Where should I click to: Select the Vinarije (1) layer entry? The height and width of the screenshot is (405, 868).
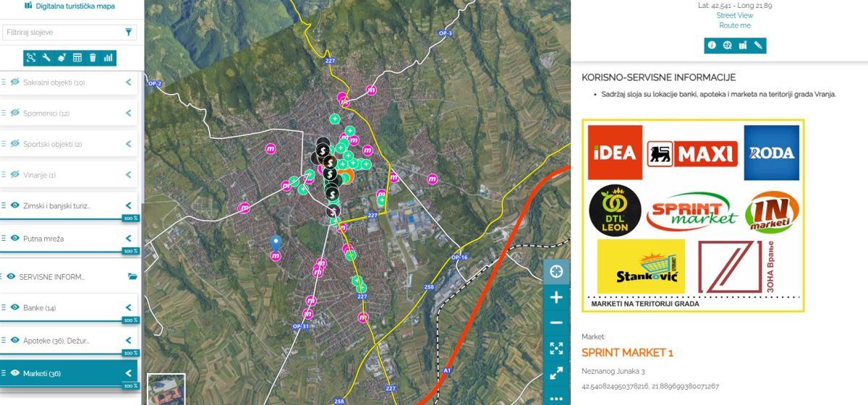(40, 175)
